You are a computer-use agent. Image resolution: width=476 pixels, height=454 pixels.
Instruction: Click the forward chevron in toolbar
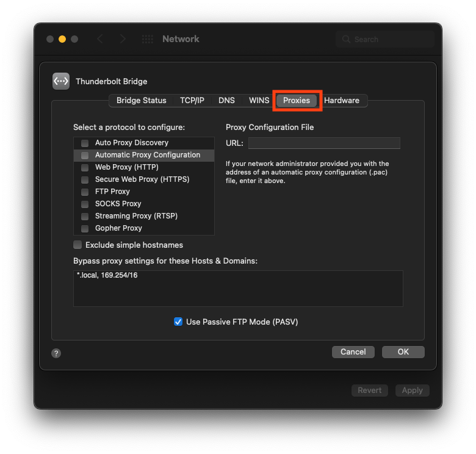click(123, 39)
